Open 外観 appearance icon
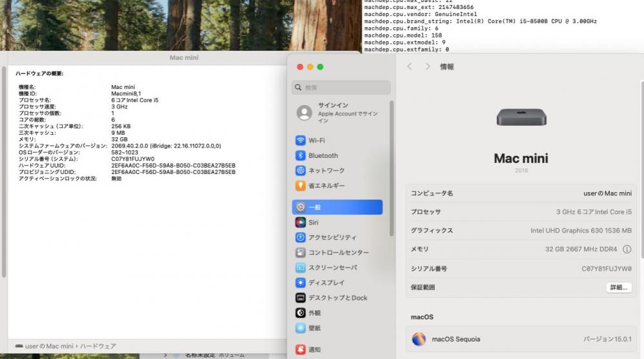The height and width of the screenshot is (359, 644). [x=300, y=313]
